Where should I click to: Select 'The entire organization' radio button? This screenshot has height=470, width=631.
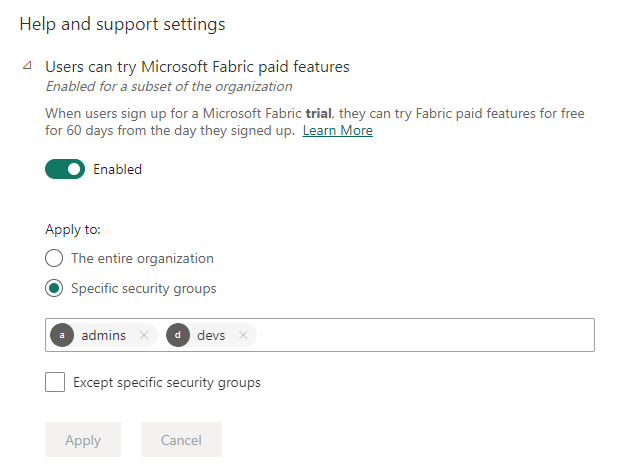pyautogui.click(x=54, y=258)
